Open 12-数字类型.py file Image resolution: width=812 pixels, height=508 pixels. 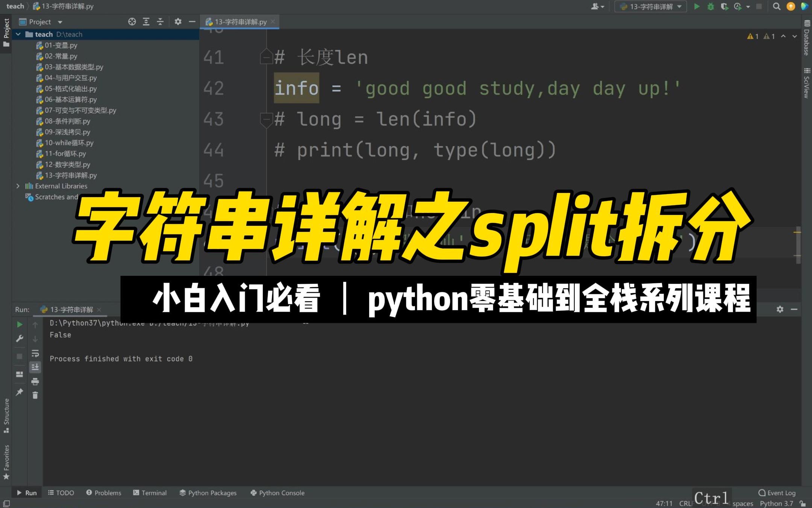coord(63,164)
